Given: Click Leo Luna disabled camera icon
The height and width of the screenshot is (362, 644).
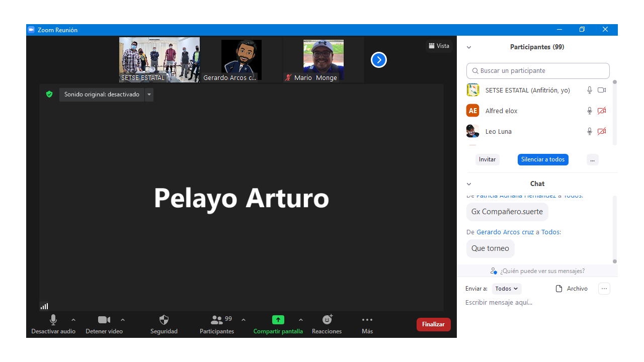Looking at the screenshot, I should point(602,131).
